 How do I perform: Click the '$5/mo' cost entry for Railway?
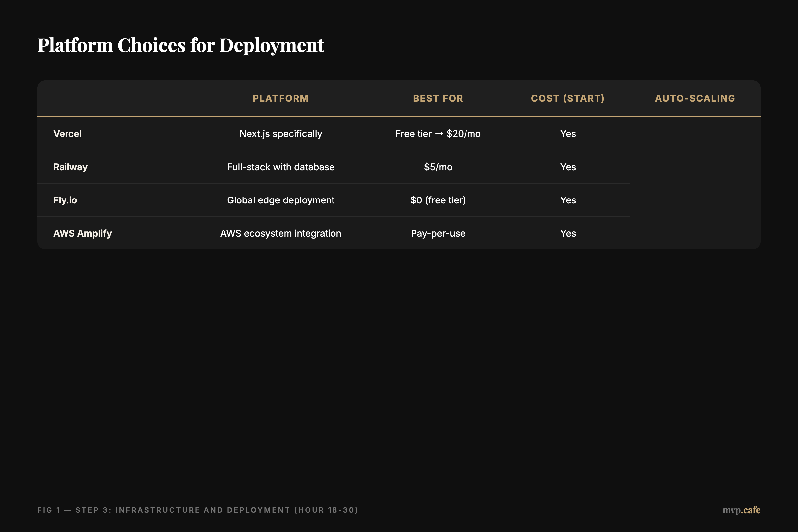(x=438, y=167)
